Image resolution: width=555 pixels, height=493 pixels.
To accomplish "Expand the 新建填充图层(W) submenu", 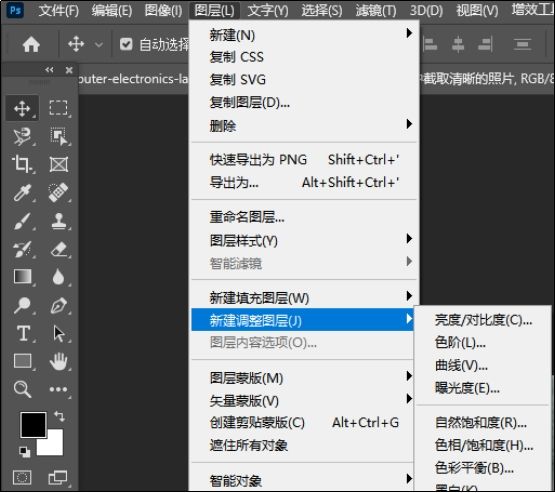I will click(305, 298).
